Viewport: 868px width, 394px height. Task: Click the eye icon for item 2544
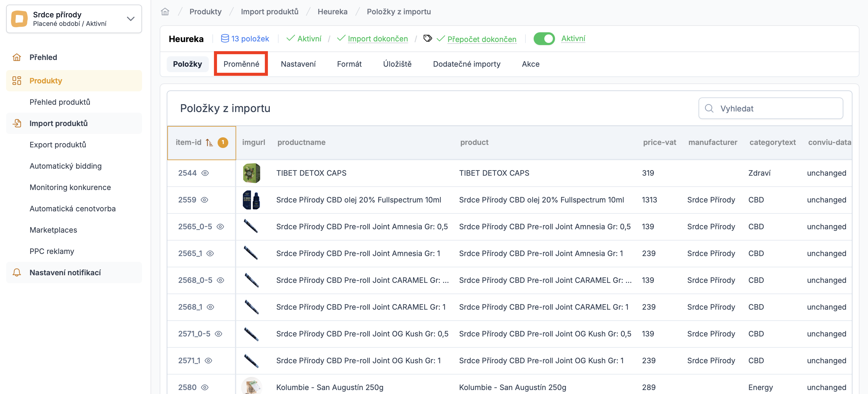(x=205, y=173)
